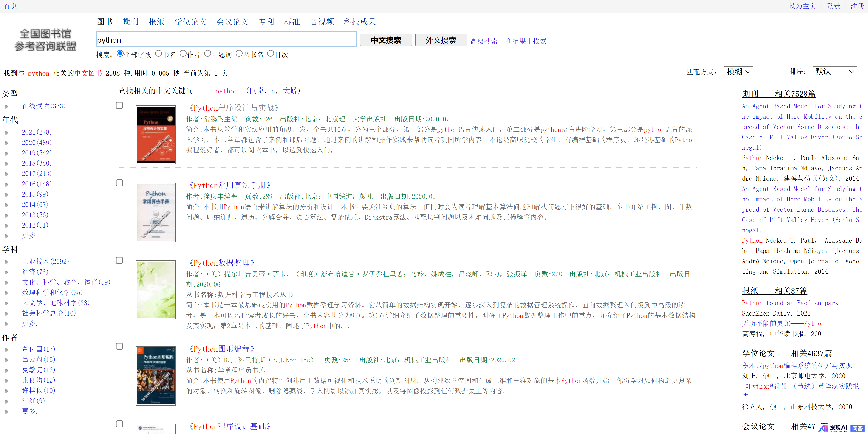
Task: Expand arrow next to 在线试读(333)
Action: [x=6, y=107]
